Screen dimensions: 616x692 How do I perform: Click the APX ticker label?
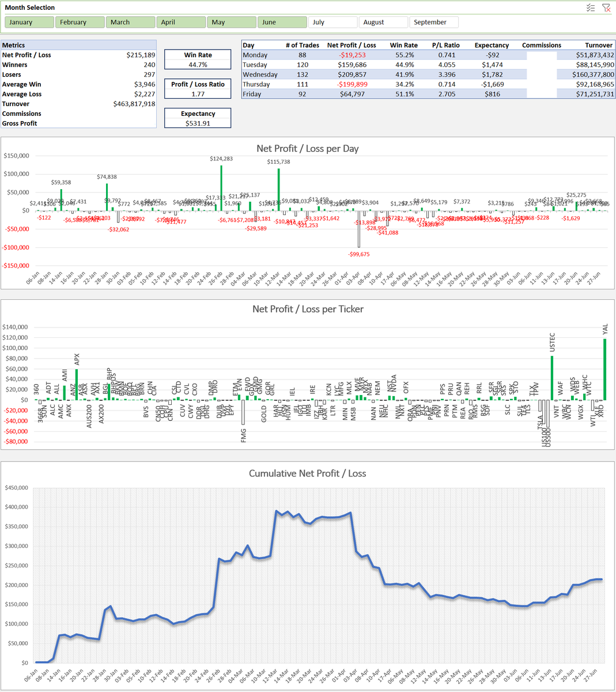77,359
